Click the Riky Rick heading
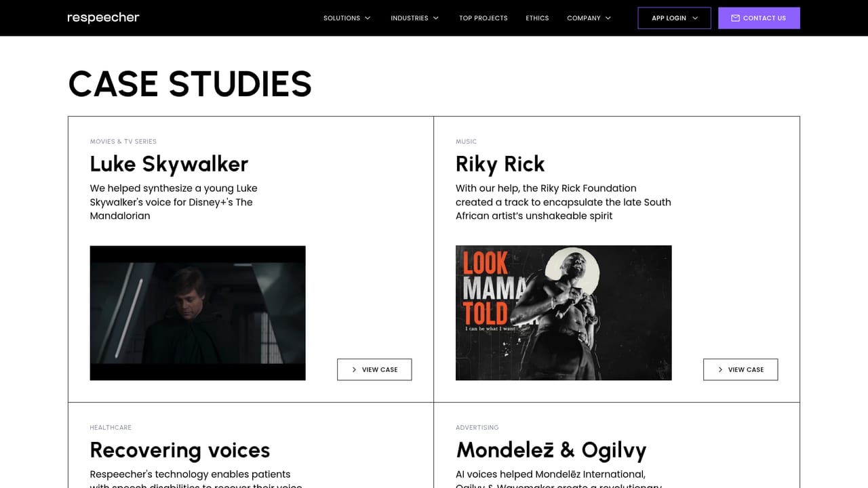868x488 pixels. pos(500,164)
